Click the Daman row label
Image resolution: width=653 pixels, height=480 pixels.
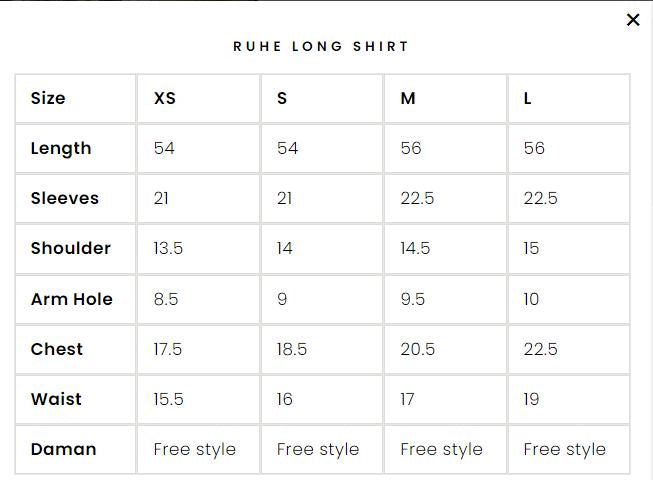click(x=64, y=449)
